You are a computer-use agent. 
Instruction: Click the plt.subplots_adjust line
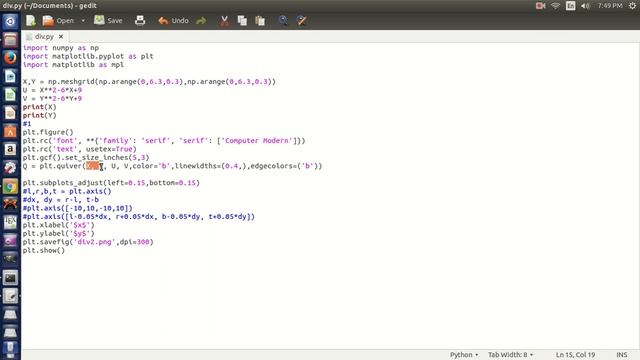(111, 183)
